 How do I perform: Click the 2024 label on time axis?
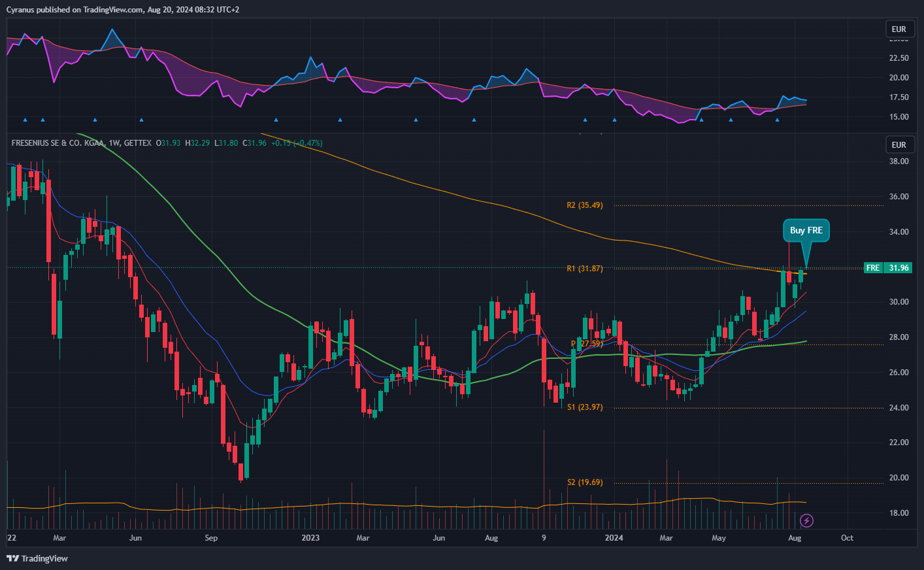[614, 538]
